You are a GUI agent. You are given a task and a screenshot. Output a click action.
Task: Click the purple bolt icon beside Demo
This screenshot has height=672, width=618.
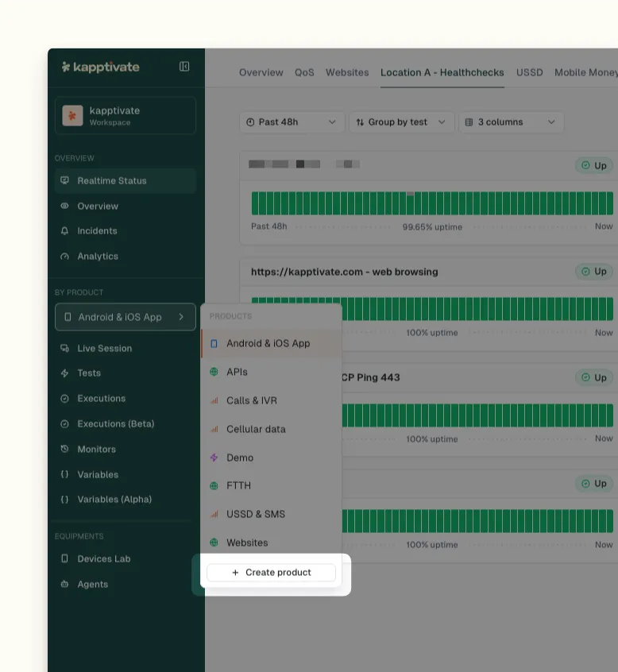214,458
